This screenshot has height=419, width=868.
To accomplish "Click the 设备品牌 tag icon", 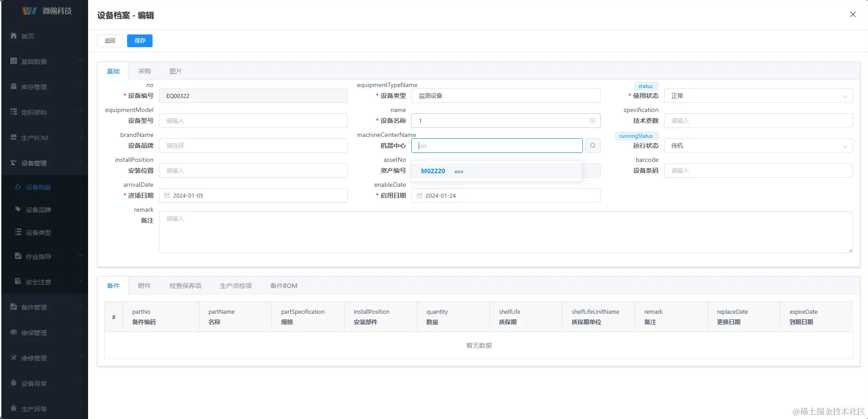I will click(x=18, y=209).
